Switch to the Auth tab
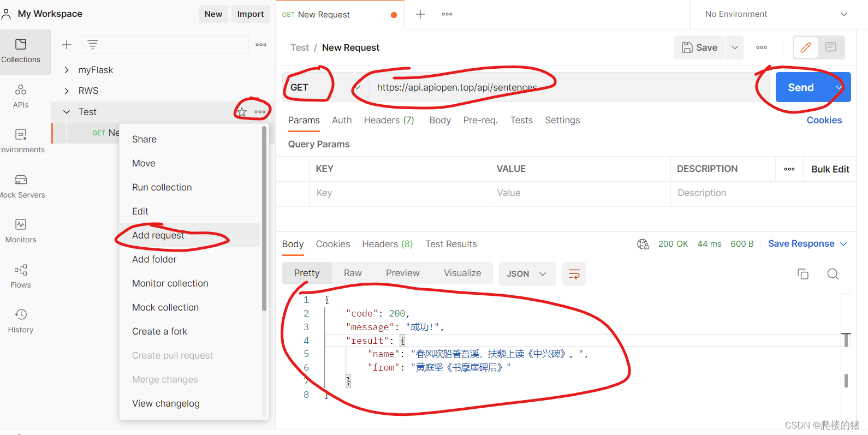This screenshot has width=868, height=435. [342, 120]
